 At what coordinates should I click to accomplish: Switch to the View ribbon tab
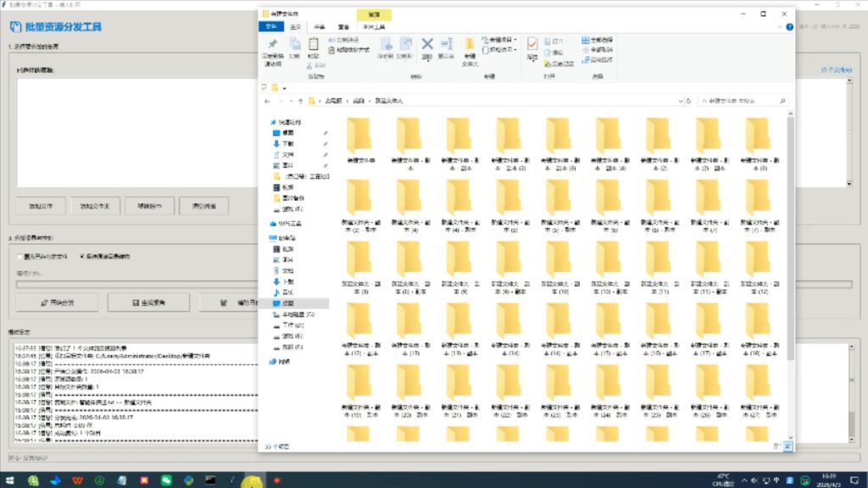point(343,27)
